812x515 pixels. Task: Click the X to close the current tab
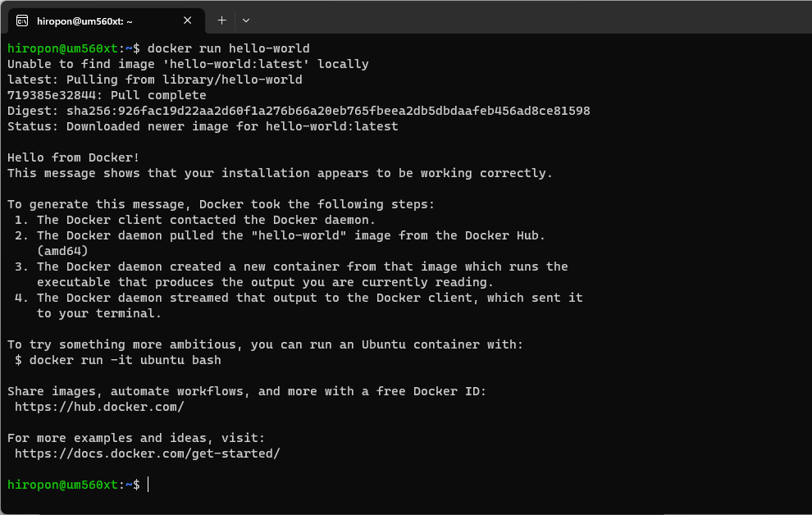[187, 21]
